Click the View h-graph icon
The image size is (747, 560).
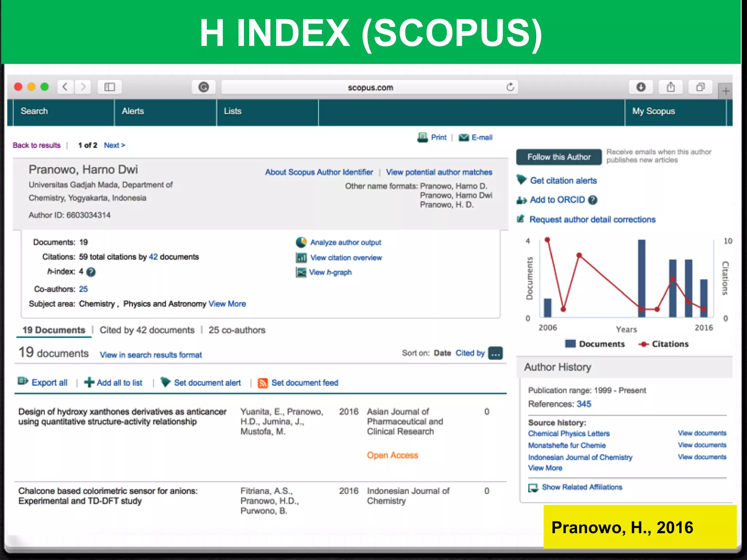click(x=301, y=272)
